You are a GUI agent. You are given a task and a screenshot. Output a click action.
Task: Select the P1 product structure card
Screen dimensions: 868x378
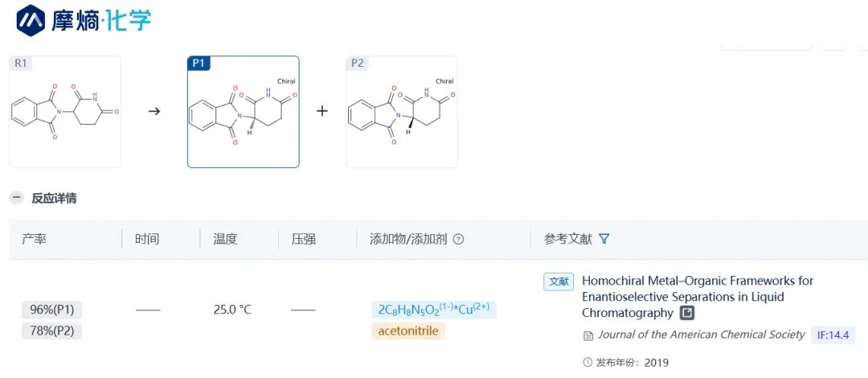tap(243, 112)
